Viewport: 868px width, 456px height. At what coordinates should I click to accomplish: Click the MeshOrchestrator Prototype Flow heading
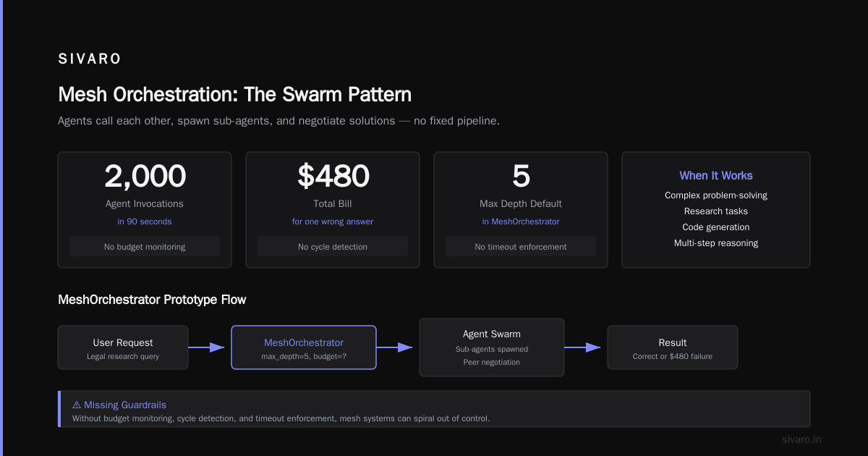(x=152, y=300)
